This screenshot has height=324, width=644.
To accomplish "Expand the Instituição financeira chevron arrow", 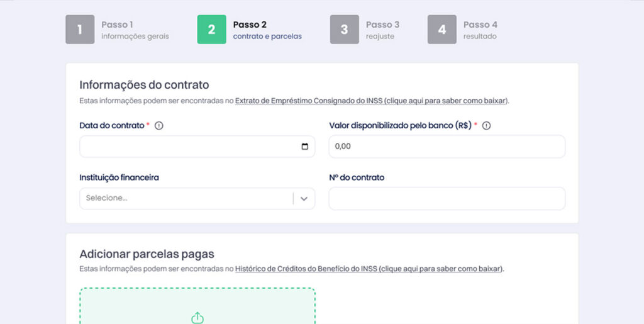I will click(x=304, y=199).
